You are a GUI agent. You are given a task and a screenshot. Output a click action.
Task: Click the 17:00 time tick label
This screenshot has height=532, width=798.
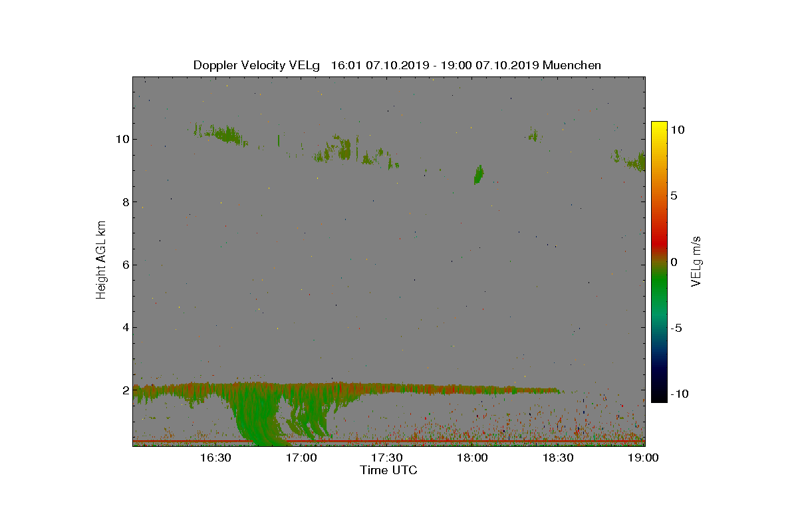[x=301, y=458]
